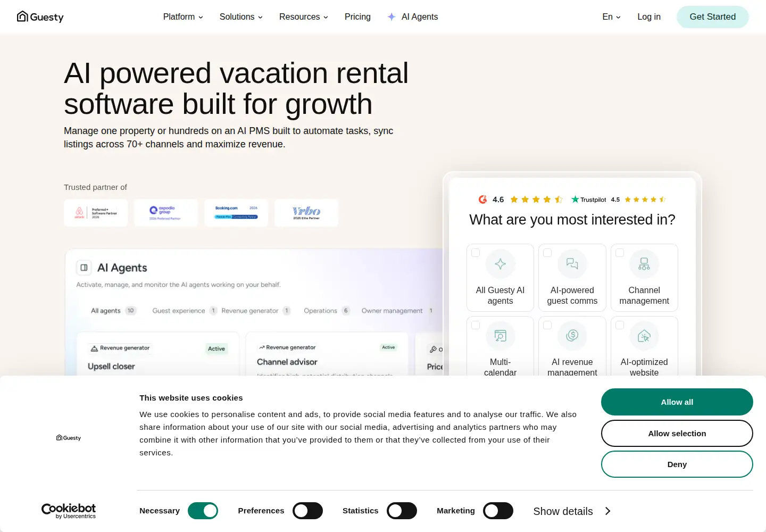Check the Multi-calendar checkbox
Image resolution: width=766 pixels, height=532 pixels.
tap(476, 325)
